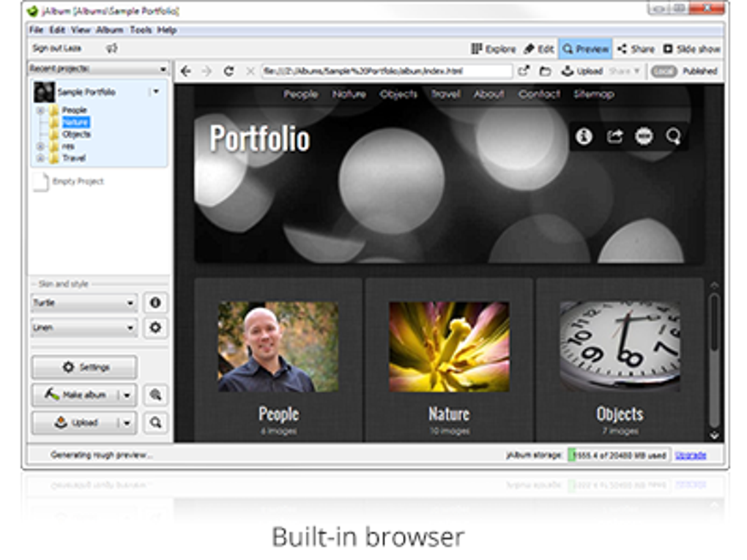
Task: Click Sitemap in the page navigation
Action: [594, 94]
